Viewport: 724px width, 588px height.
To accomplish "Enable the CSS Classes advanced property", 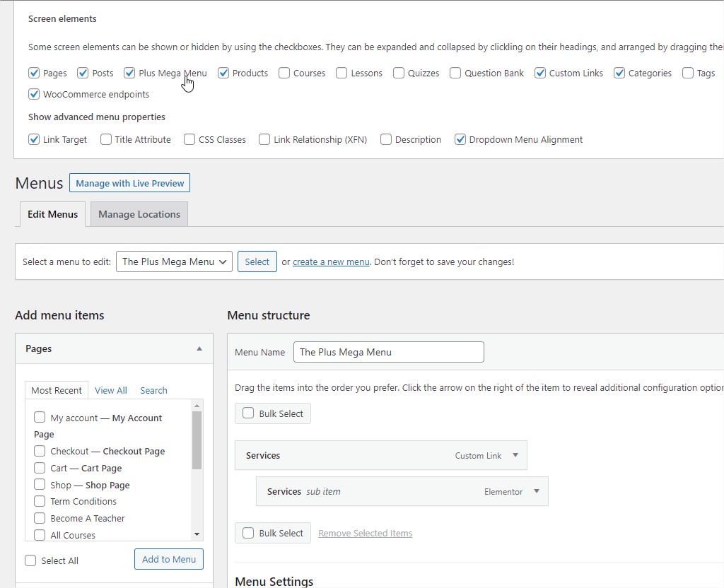I will click(x=189, y=139).
